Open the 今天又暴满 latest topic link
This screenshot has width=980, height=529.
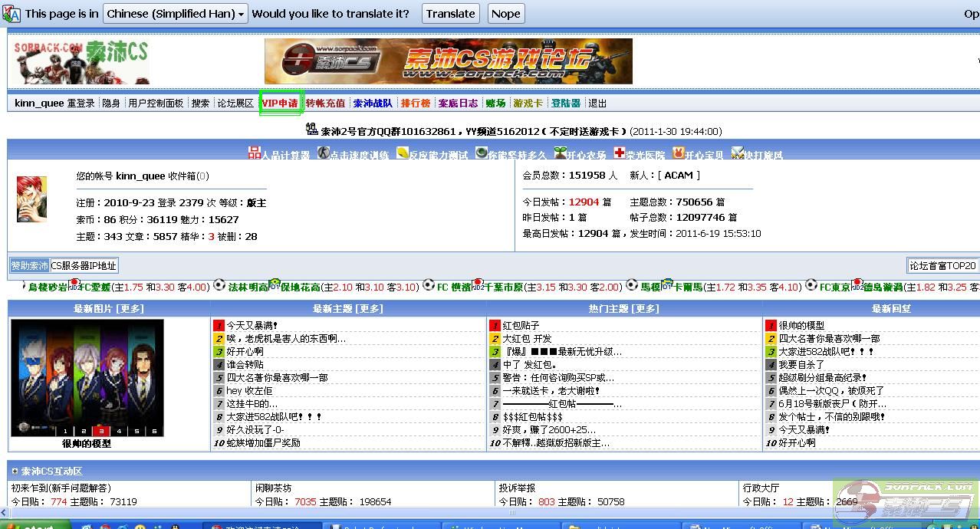point(252,325)
